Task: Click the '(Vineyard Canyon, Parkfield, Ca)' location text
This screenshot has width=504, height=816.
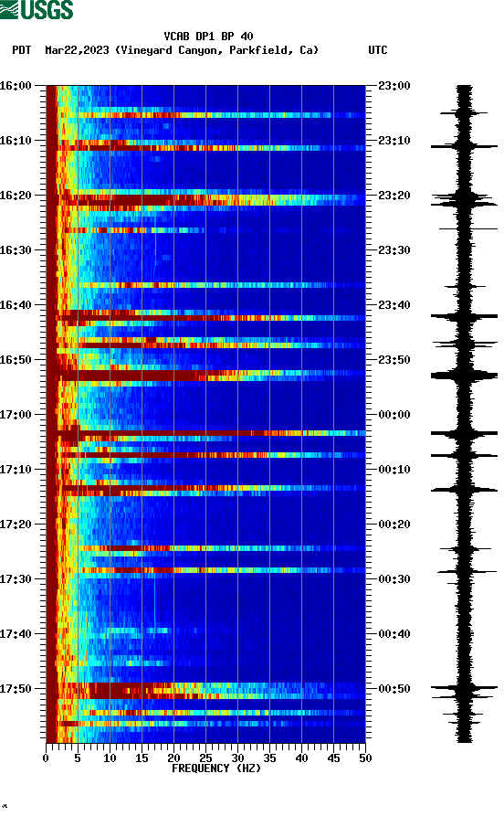Action: click(217, 50)
